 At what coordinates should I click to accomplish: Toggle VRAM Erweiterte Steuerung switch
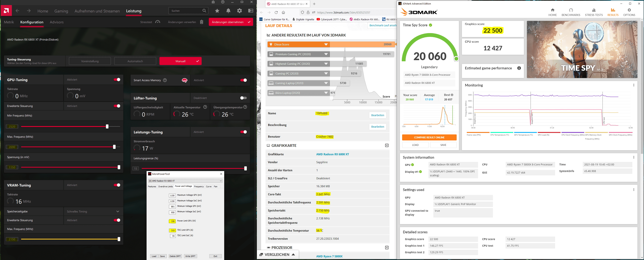[x=117, y=220]
